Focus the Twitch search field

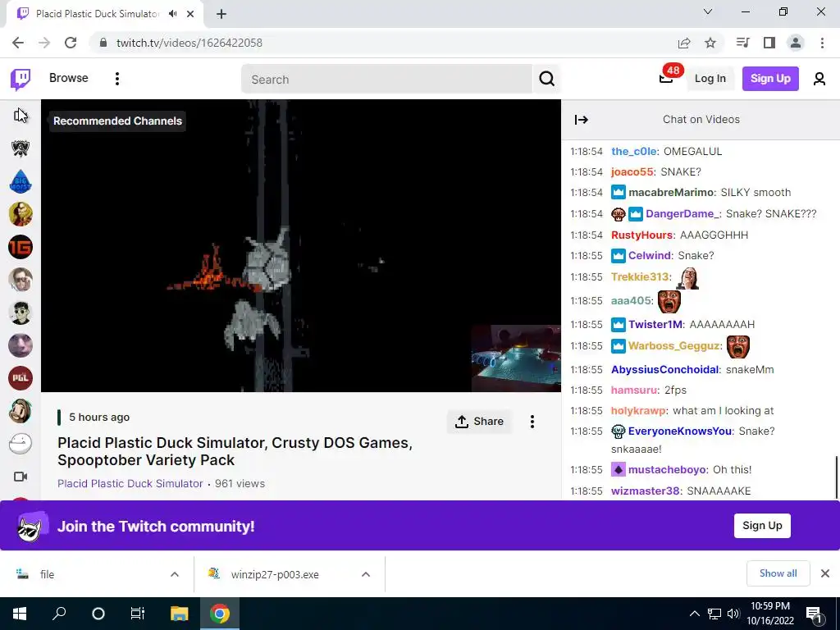(x=387, y=80)
